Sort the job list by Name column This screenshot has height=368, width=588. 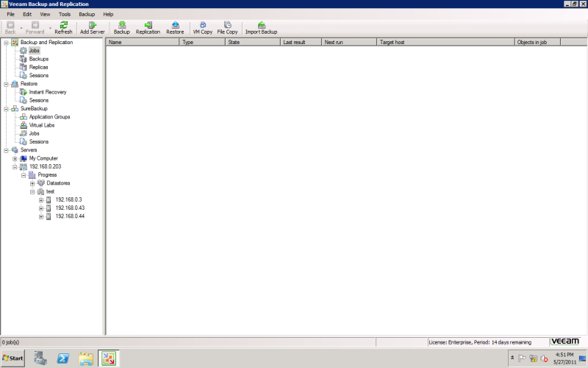click(143, 42)
